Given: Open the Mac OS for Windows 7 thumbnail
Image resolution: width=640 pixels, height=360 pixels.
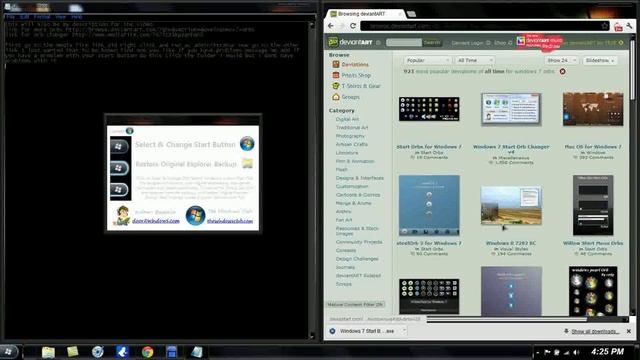Looking at the screenshot, I should [593, 109].
